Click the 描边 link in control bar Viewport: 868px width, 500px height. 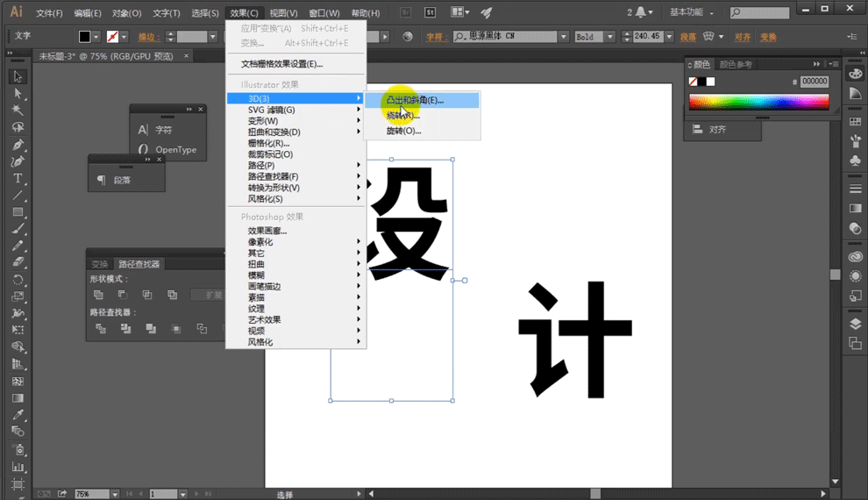coord(148,37)
